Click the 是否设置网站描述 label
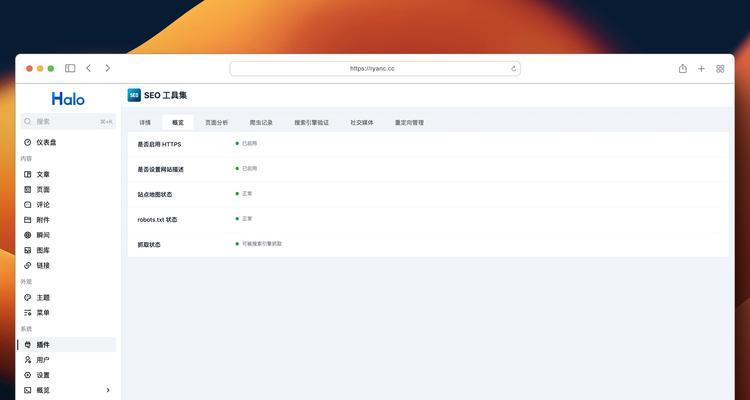Screen dimensions: 750x400 161,169
